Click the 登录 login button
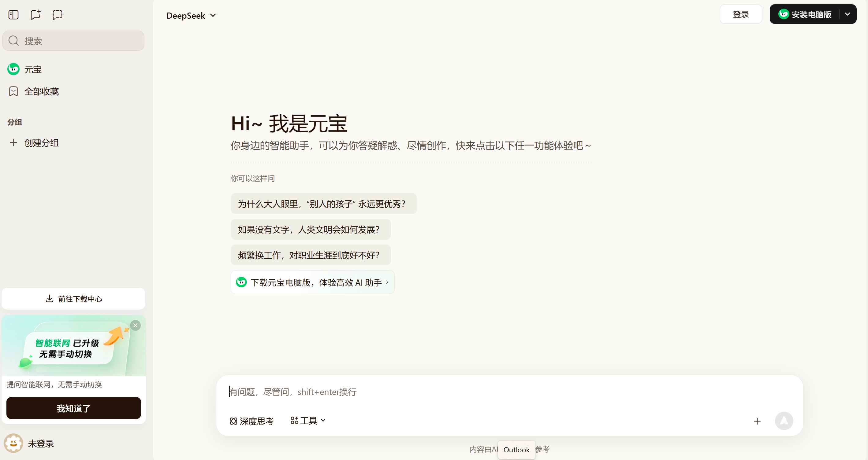The width and height of the screenshot is (868, 460). pos(741,14)
